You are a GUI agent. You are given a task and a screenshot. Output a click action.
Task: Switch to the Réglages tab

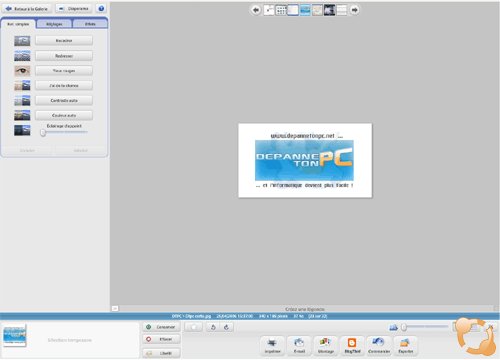[54, 24]
